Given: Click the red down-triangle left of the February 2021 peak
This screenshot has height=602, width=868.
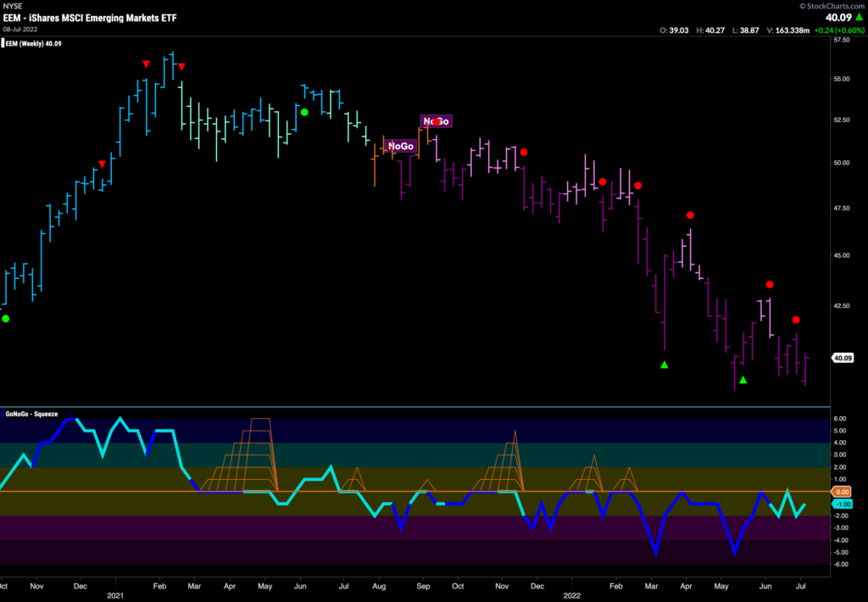Looking at the screenshot, I should pyautogui.click(x=146, y=64).
